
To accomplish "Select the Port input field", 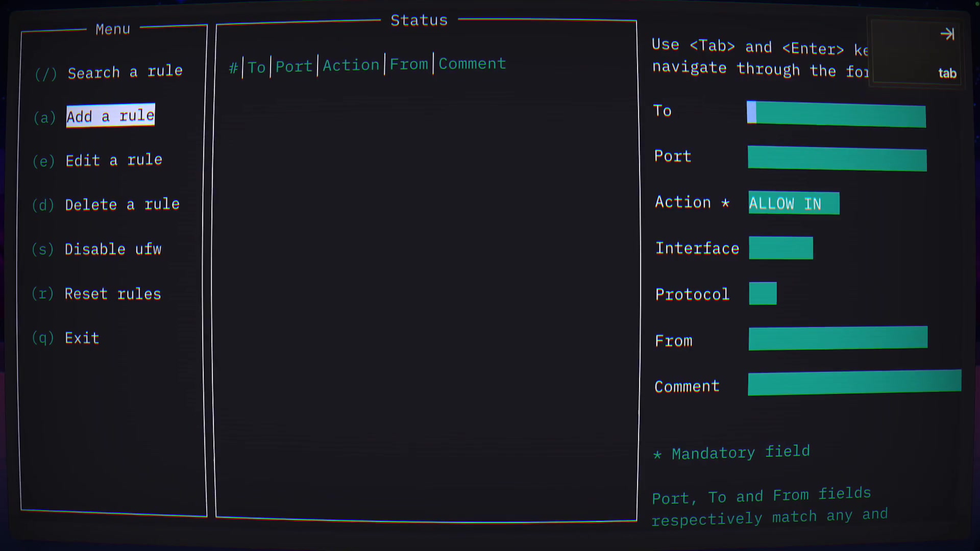I will 837,159.
